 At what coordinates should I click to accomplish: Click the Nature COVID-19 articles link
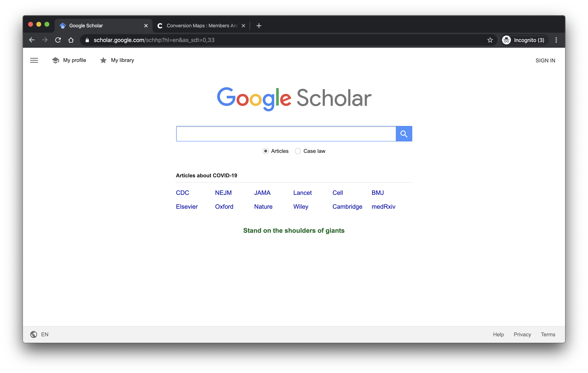tap(263, 206)
